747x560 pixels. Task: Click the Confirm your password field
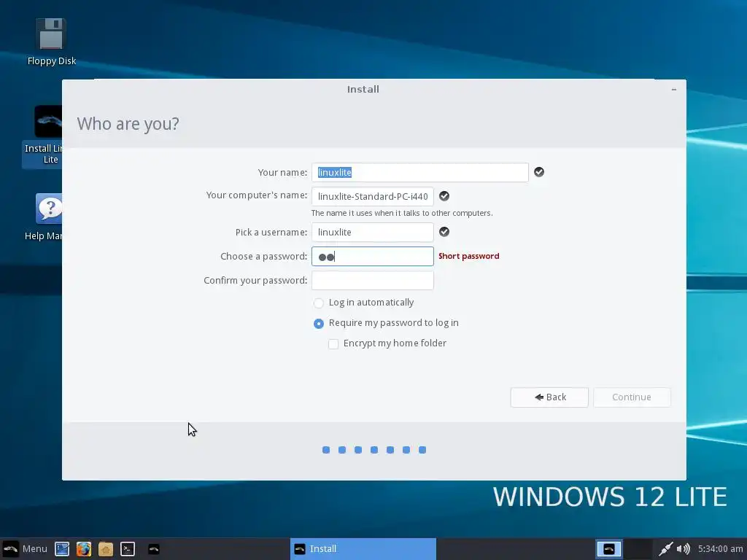[373, 281]
